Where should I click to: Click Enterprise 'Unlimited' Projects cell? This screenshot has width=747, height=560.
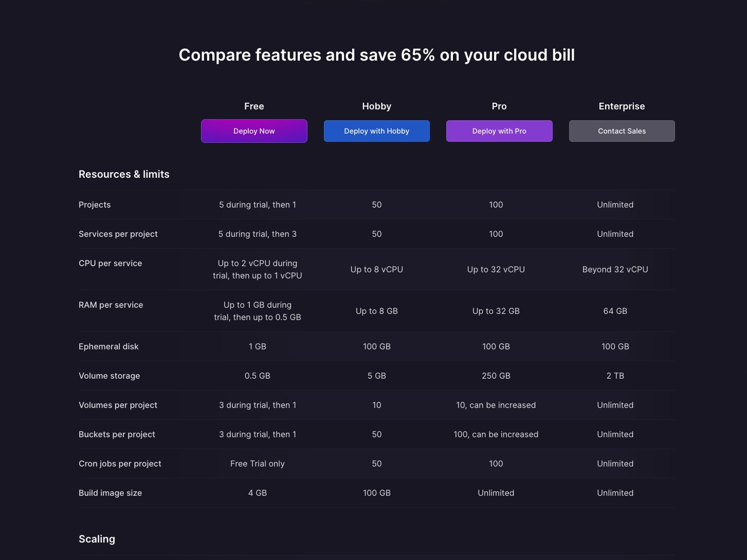point(615,204)
